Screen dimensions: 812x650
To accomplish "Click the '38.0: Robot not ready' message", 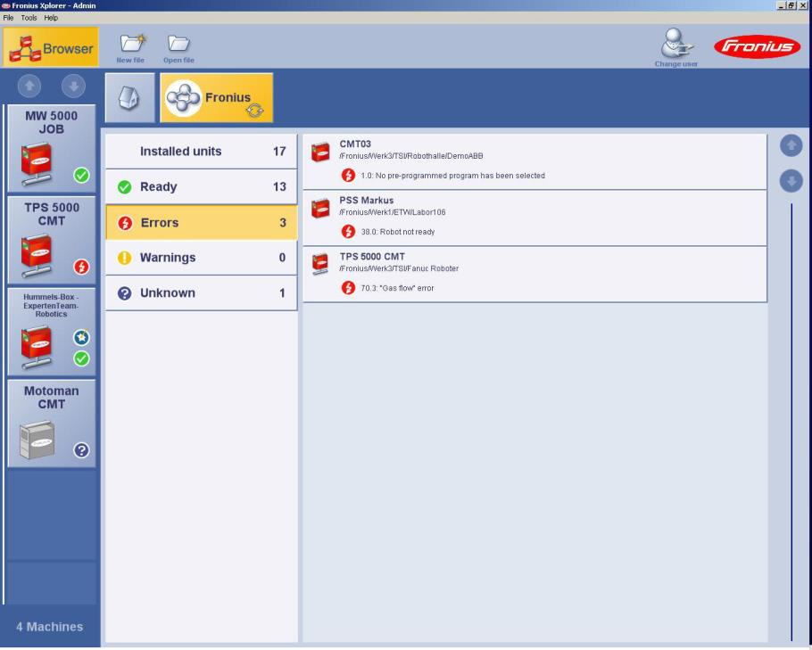I will click(398, 232).
